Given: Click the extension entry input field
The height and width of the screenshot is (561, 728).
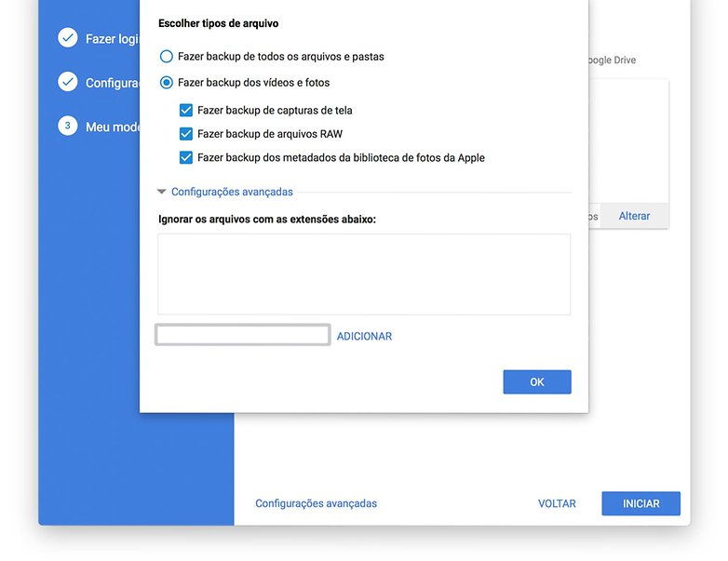Looking at the screenshot, I should click(242, 335).
